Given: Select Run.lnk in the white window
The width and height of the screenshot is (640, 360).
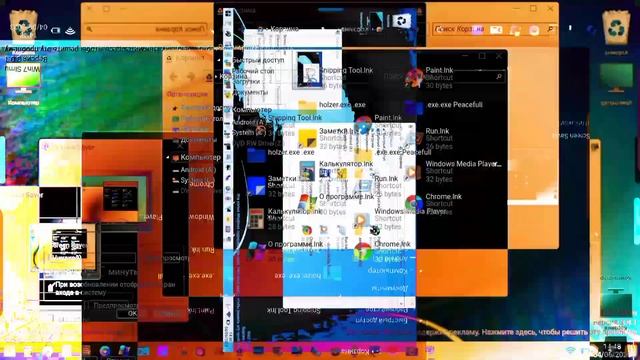Looking at the screenshot, I should pyautogui.click(x=386, y=178).
